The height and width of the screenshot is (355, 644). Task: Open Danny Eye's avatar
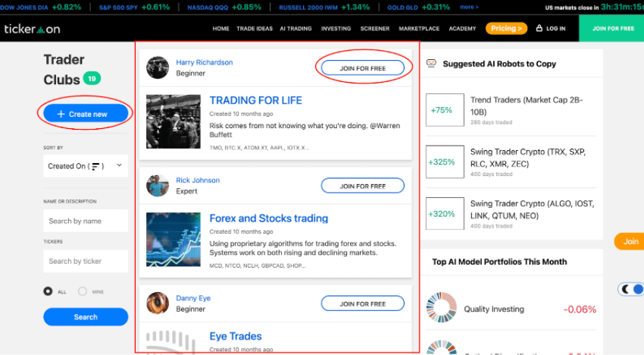click(158, 303)
